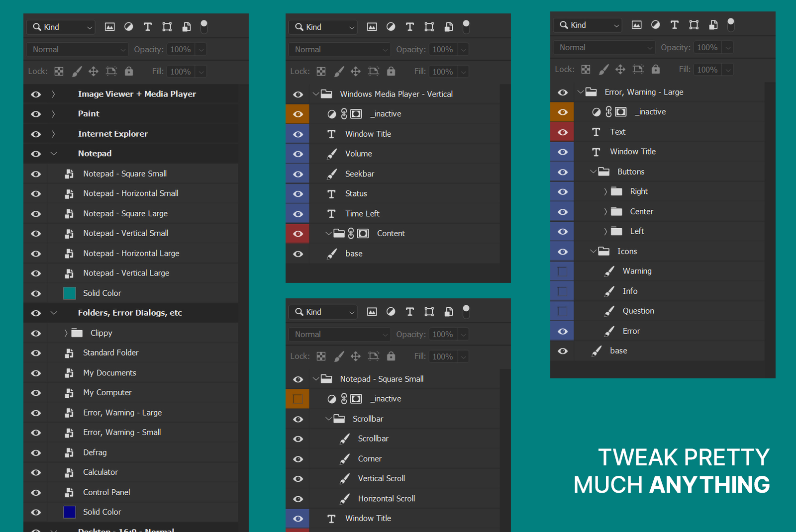Expand the Clippy folder
The height and width of the screenshot is (532, 796).
(66, 333)
